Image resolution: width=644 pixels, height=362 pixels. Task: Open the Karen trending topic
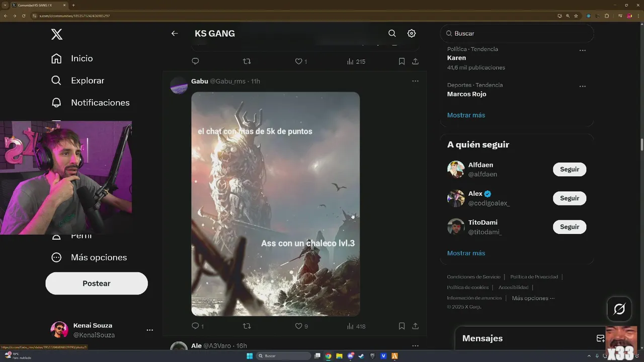click(x=456, y=58)
